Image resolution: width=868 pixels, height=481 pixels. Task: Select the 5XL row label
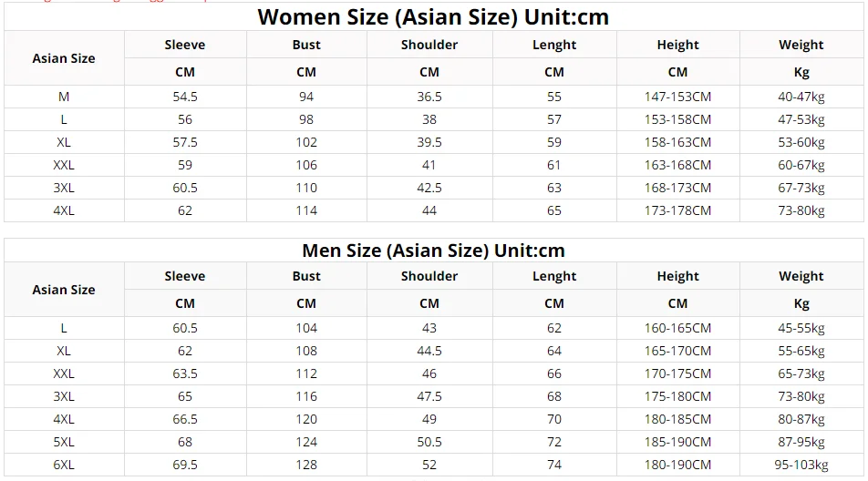64,442
